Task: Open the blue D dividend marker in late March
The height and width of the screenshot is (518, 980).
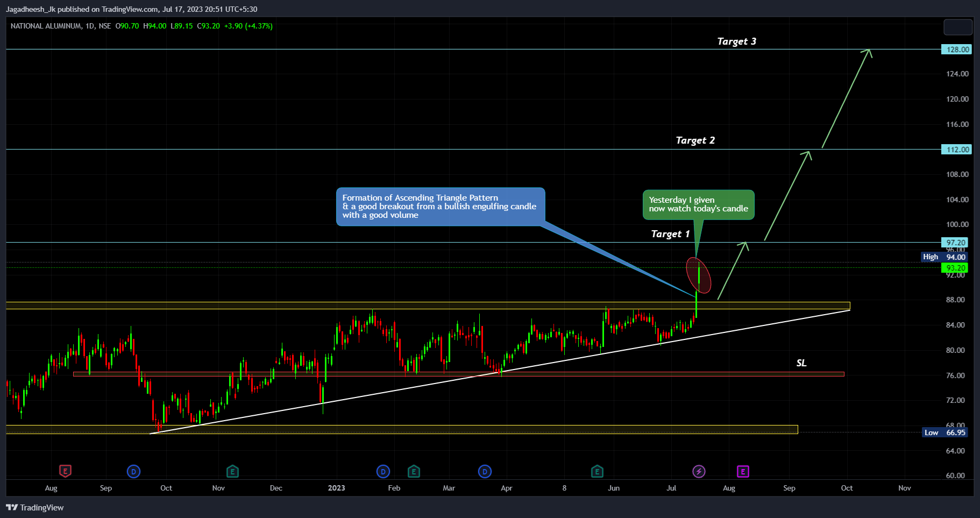Action: pyautogui.click(x=485, y=472)
